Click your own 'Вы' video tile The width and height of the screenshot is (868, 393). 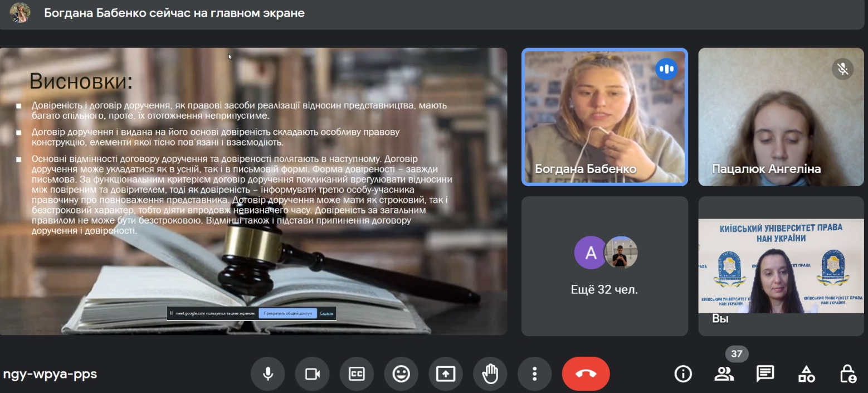click(x=781, y=266)
